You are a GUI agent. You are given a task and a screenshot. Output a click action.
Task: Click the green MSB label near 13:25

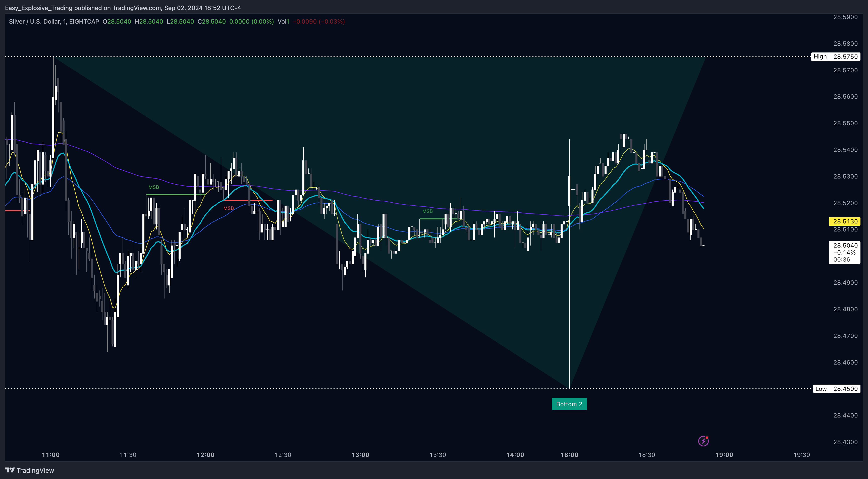[427, 211]
